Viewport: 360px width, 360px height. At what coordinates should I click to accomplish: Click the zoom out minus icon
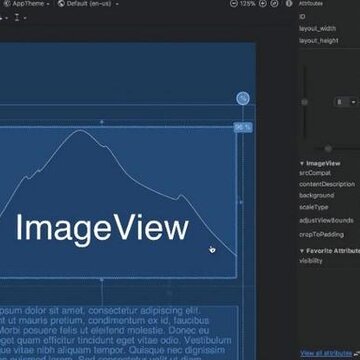click(234, 4)
